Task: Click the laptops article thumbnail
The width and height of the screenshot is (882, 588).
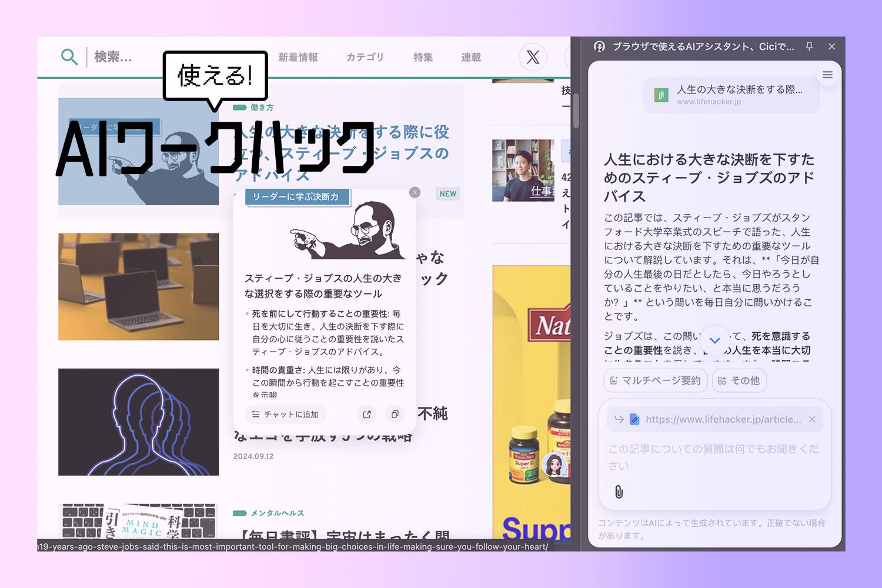Action: click(x=139, y=286)
